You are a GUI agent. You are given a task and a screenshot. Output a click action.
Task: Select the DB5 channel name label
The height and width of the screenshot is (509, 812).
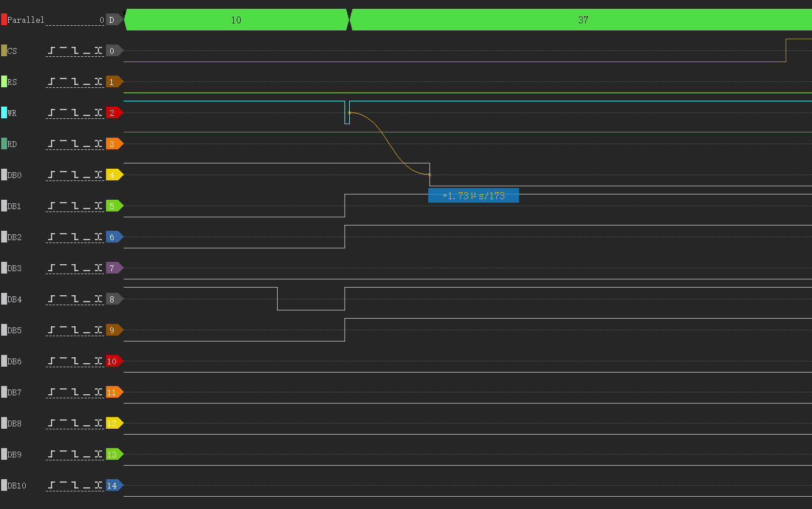coord(15,330)
